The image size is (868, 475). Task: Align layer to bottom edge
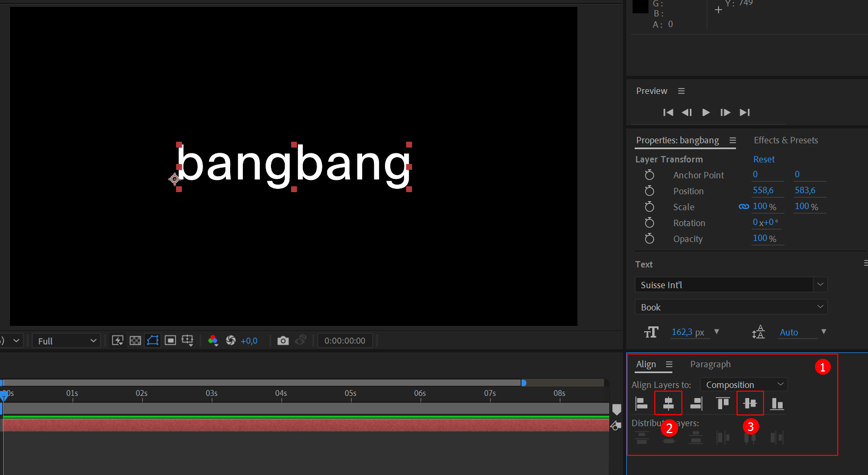pos(777,403)
